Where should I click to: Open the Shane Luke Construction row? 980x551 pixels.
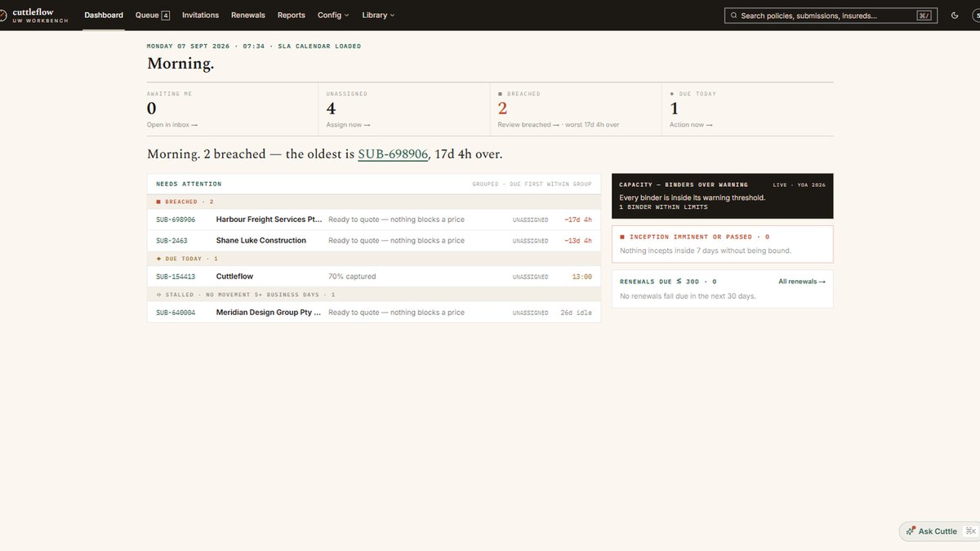374,241
